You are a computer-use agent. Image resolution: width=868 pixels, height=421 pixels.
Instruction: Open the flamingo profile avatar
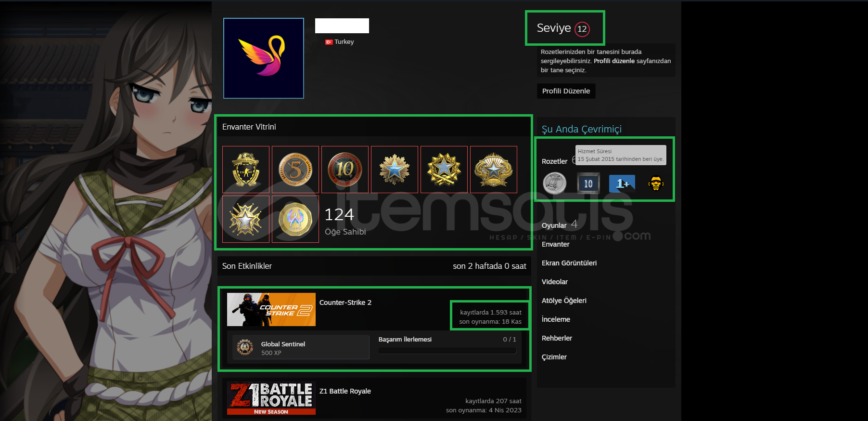coord(264,58)
